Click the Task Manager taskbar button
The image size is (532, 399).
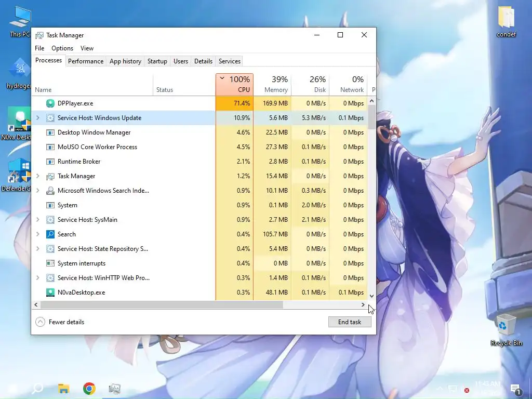[x=115, y=389]
